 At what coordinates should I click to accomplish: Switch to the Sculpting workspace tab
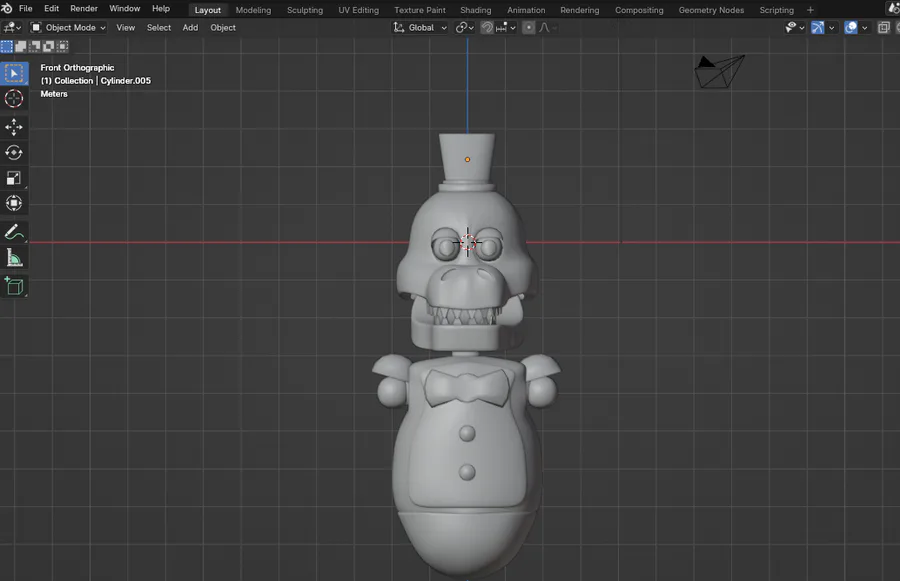[x=305, y=10]
